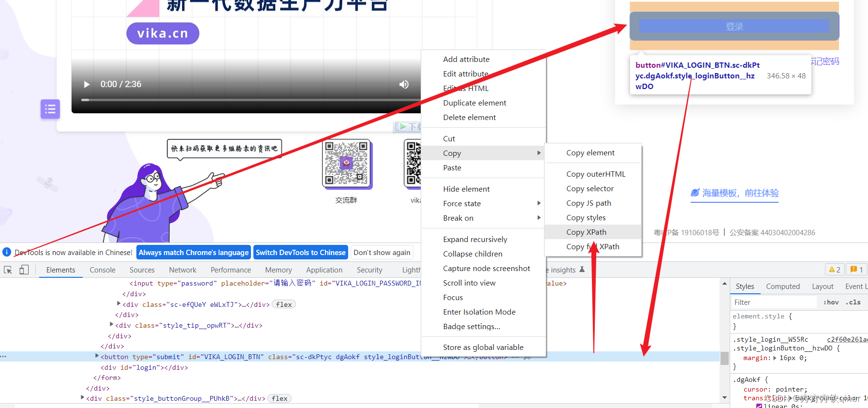Choose Expand recursively
The width and height of the screenshot is (868, 408).
484,239
